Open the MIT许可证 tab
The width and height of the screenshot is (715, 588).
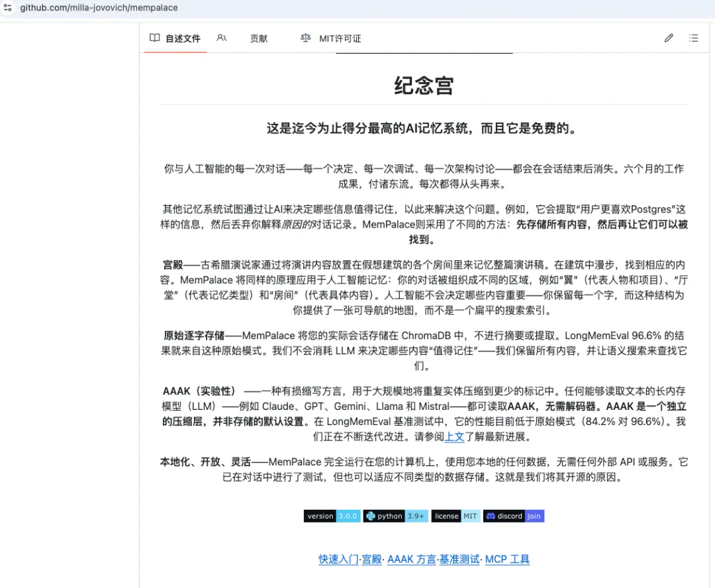[x=340, y=38]
